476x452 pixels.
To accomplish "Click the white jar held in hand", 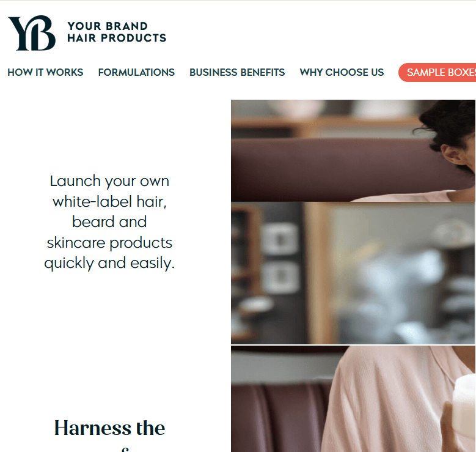I will click(x=464, y=404).
